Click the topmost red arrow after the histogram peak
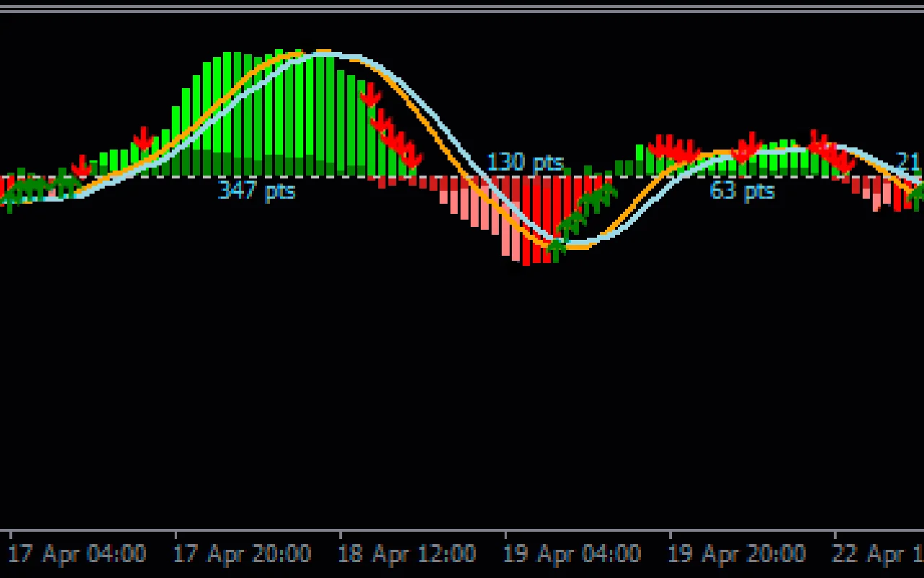Screen dimensions: 924x578 point(370,95)
